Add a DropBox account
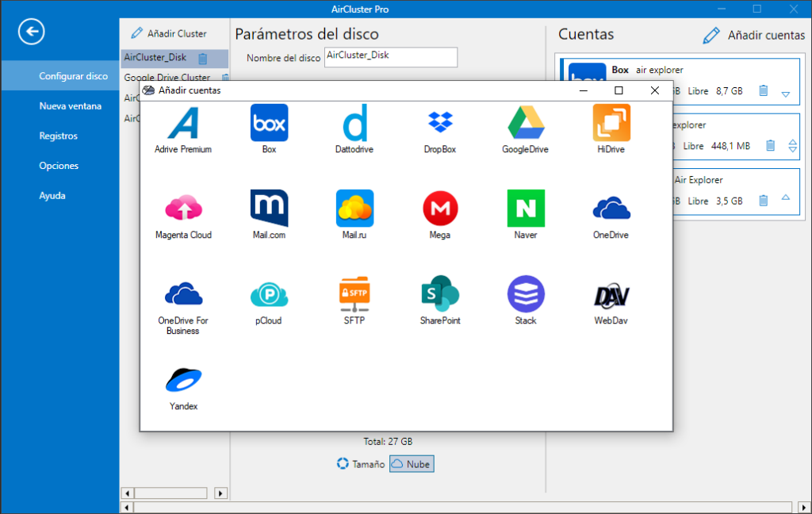This screenshot has width=812, height=514. 440,122
